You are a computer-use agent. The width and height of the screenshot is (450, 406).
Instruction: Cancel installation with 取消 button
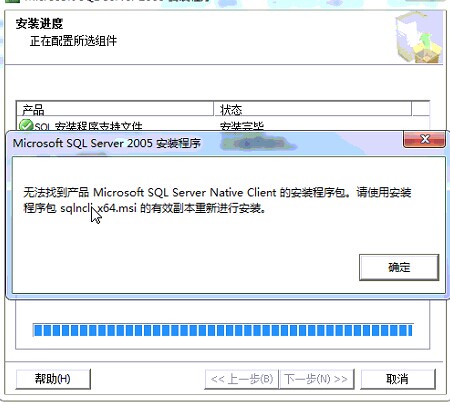pyautogui.click(x=398, y=379)
